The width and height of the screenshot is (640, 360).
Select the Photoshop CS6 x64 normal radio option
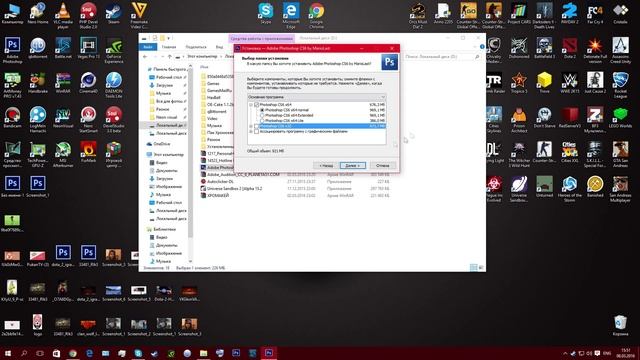[x=262, y=110]
